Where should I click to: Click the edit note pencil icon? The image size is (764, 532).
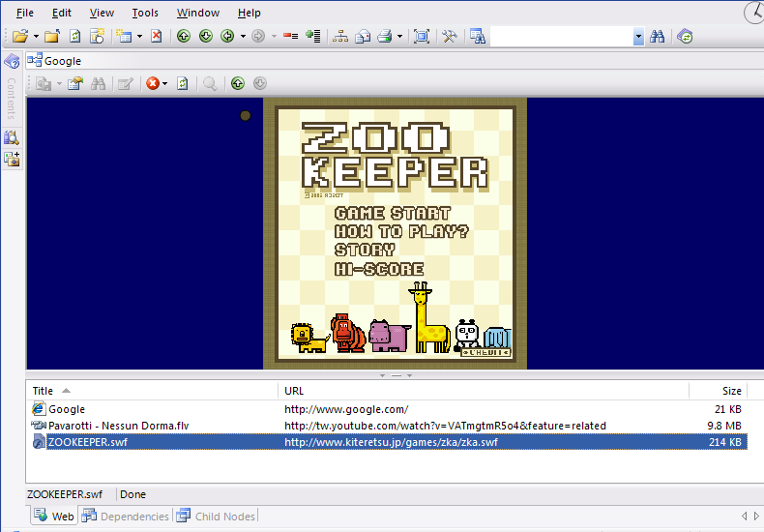click(126, 84)
